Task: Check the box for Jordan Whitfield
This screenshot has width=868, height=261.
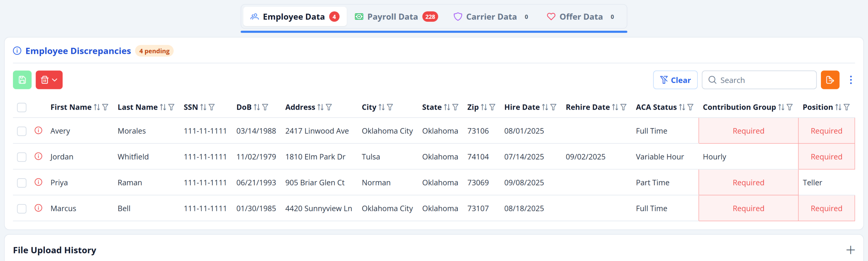Action: click(22, 157)
